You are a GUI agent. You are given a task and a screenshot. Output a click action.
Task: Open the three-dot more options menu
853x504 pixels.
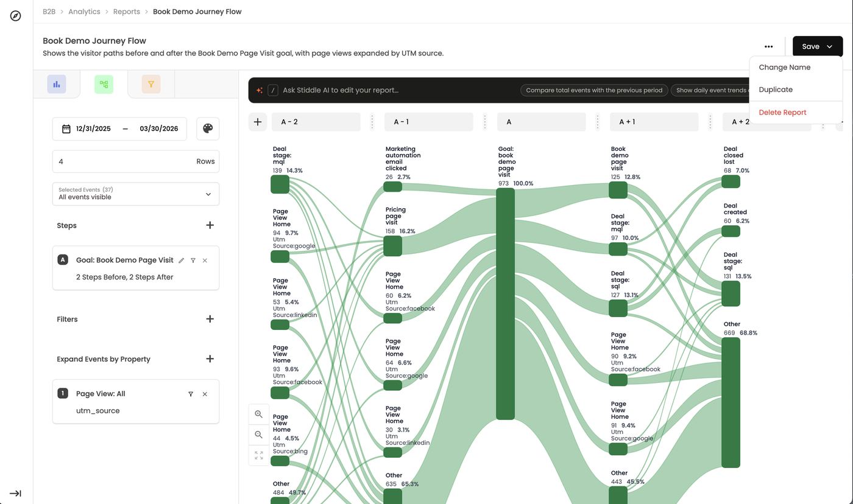point(769,47)
